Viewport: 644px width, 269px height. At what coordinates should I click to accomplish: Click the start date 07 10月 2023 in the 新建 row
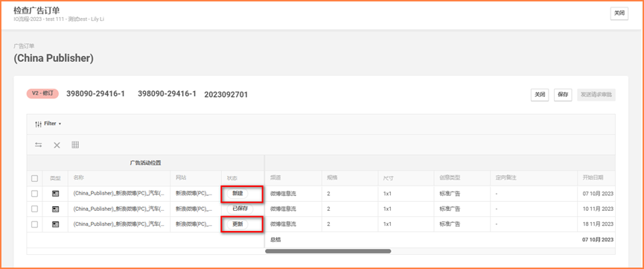click(x=598, y=193)
